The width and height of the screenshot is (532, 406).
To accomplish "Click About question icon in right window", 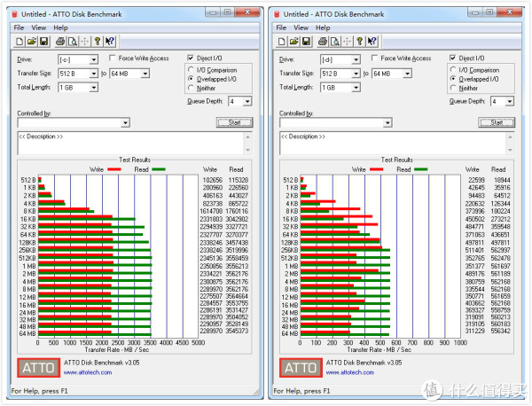I will click(x=360, y=42).
